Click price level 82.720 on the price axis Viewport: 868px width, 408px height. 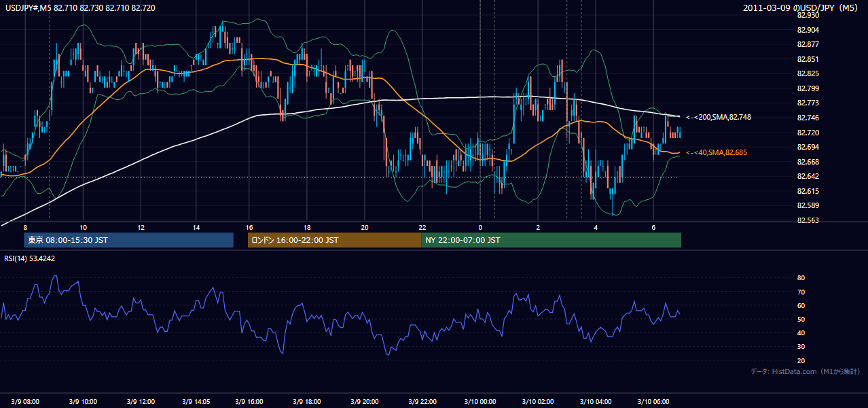click(x=808, y=133)
